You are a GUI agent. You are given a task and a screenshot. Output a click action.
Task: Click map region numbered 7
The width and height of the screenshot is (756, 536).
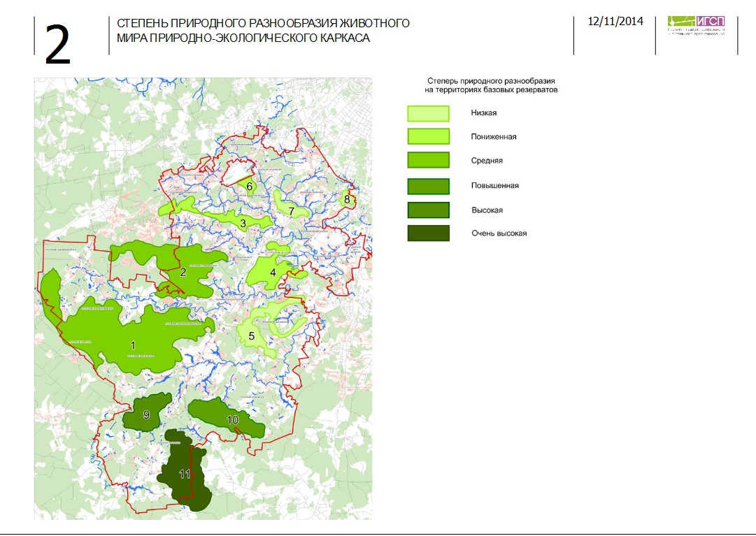click(291, 210)
